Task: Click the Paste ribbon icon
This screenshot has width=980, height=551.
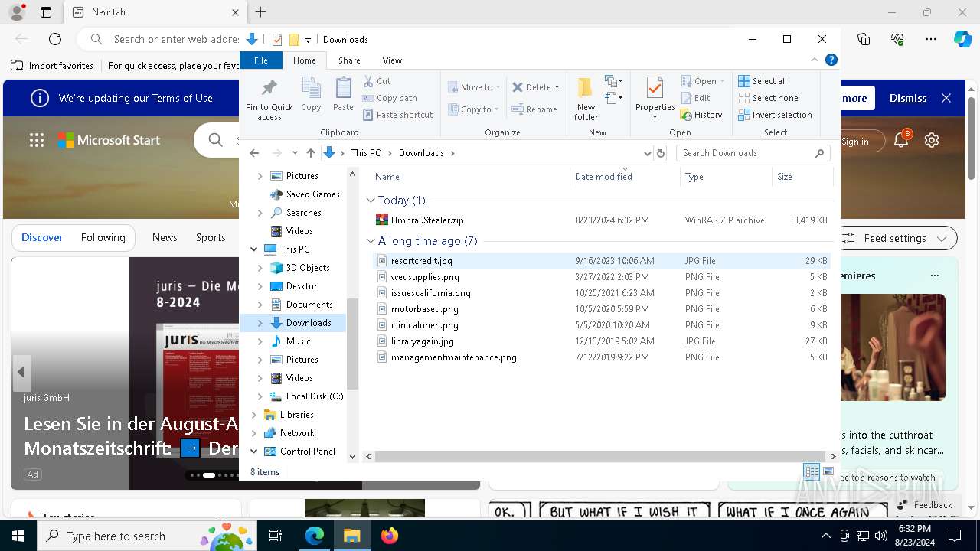Action: tap(343, 94)
